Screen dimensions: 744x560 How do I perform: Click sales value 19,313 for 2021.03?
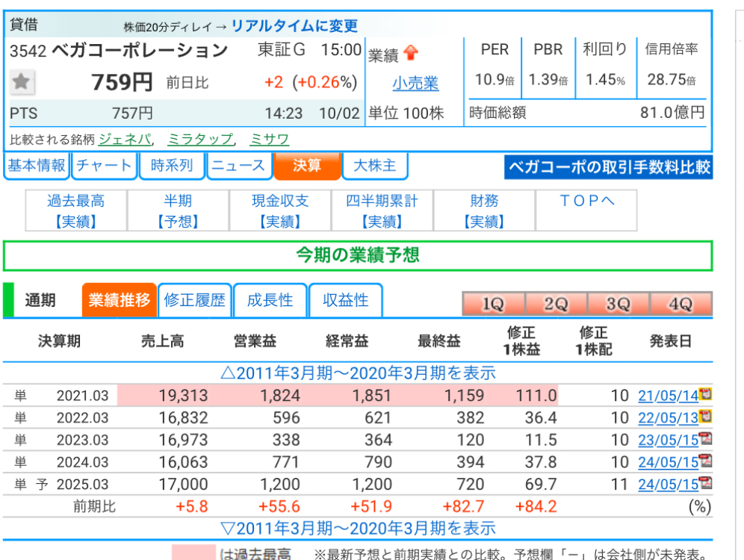183,396
